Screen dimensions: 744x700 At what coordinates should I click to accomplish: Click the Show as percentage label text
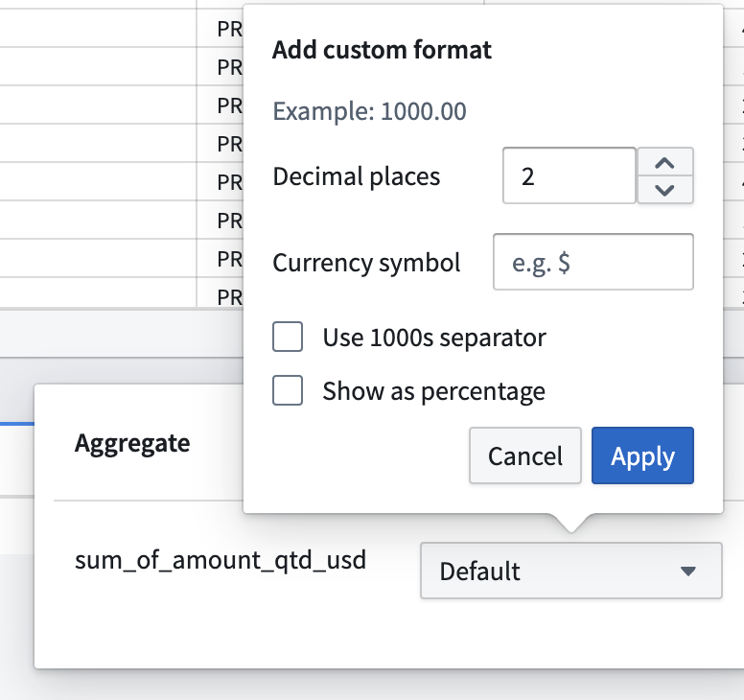tap(433, 391)
